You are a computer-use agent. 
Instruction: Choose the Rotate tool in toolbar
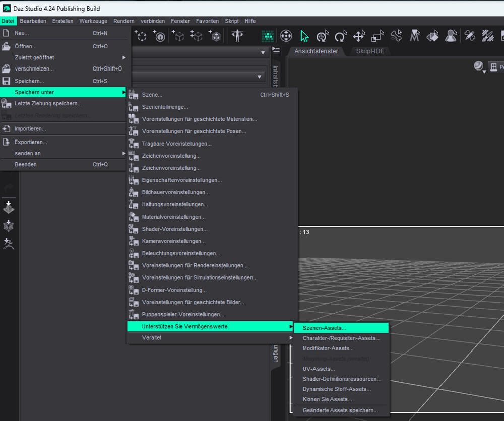(341, 36)
